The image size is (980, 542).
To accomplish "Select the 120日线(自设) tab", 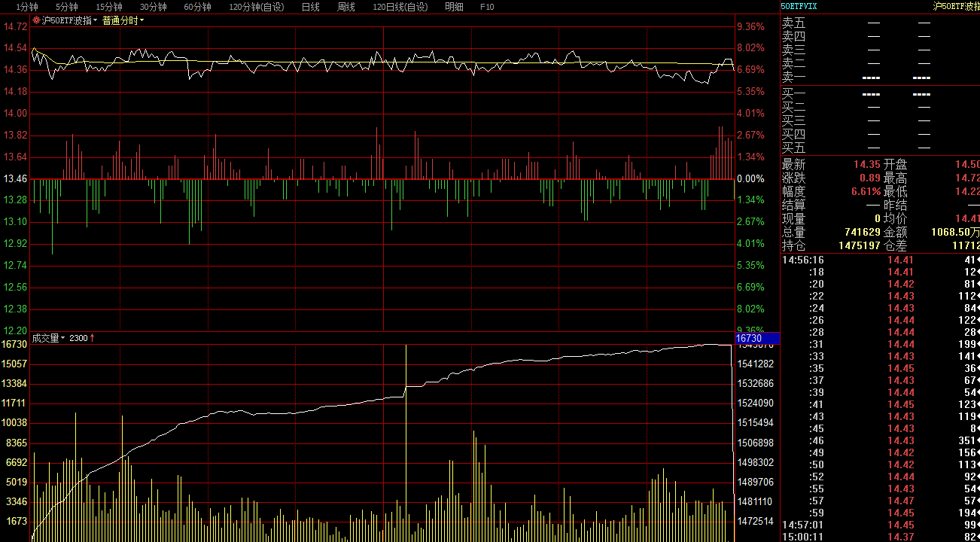I will pos(400,7).
